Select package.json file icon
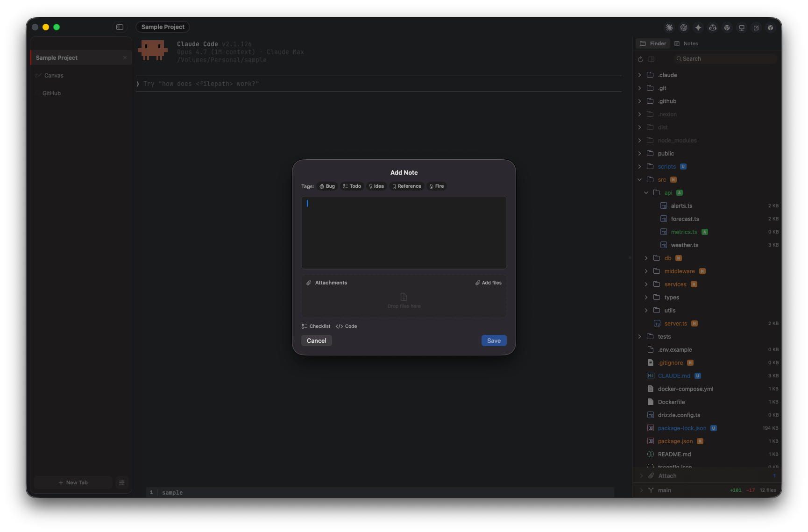 click(651, 441)
